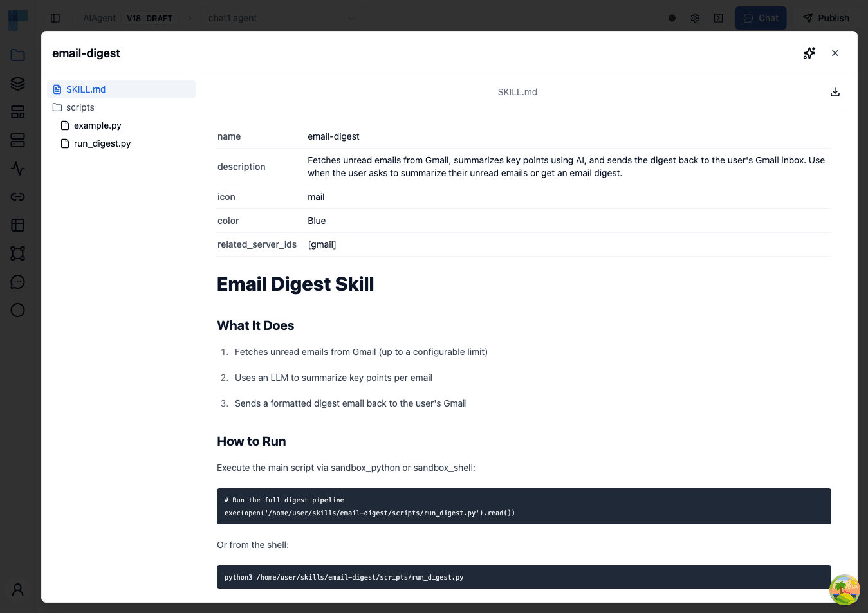The height and width of the screenshot is (613, 868).
Task: Open the chat1 agent dropdown
Action: click(x=282, y=18)
